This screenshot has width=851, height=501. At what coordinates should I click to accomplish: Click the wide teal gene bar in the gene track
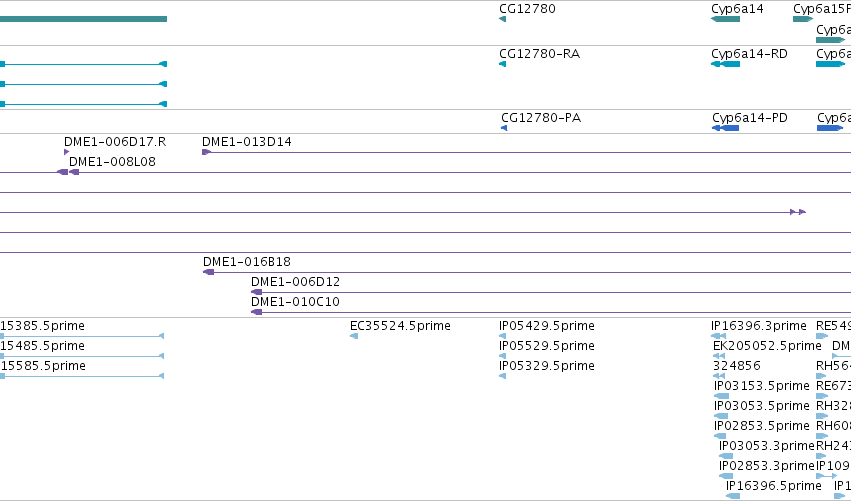[84, 19]
